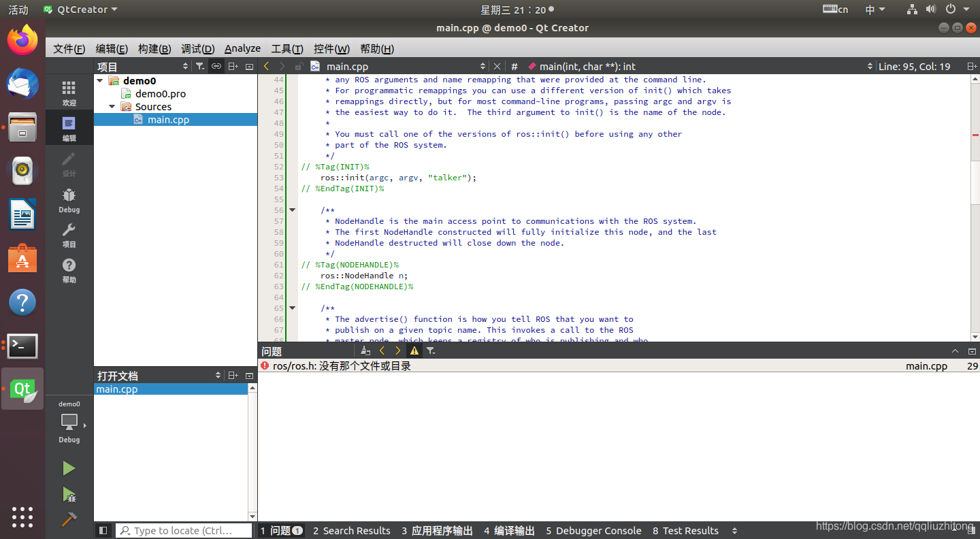Screen dimensions: 980x539
Task: Switch to 3 应用程序输出 tab
Action: (x=437, y=531)
